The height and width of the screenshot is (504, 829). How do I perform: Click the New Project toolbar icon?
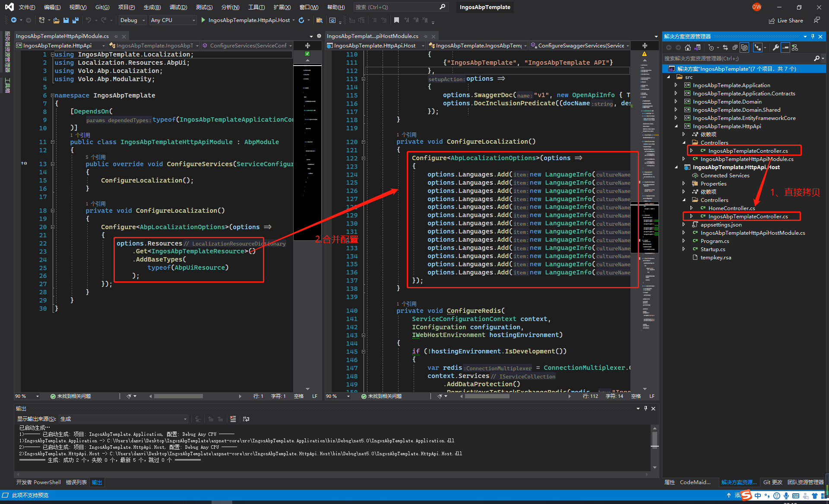coord(41,20)
